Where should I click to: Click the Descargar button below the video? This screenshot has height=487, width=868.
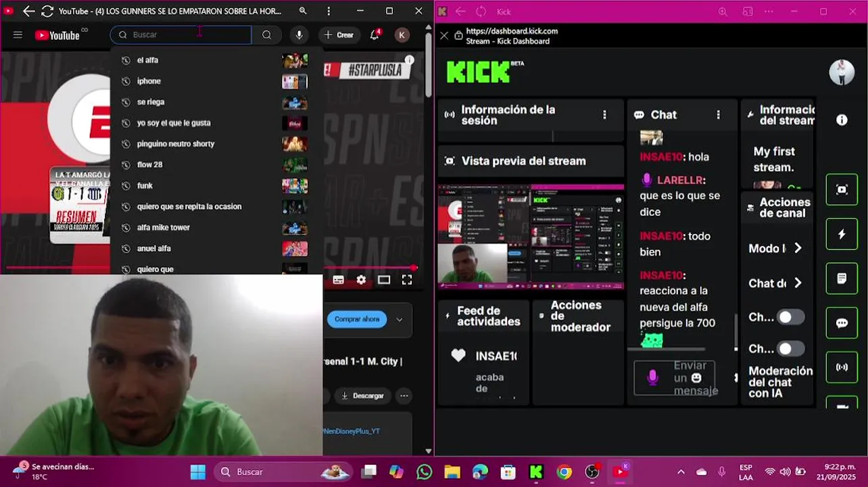click(362, 396)
